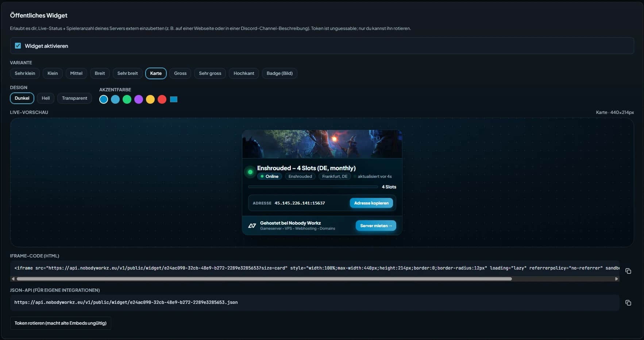Click the iframe code text field
This screenshot has width=644, height=340.
coord(315,268)
